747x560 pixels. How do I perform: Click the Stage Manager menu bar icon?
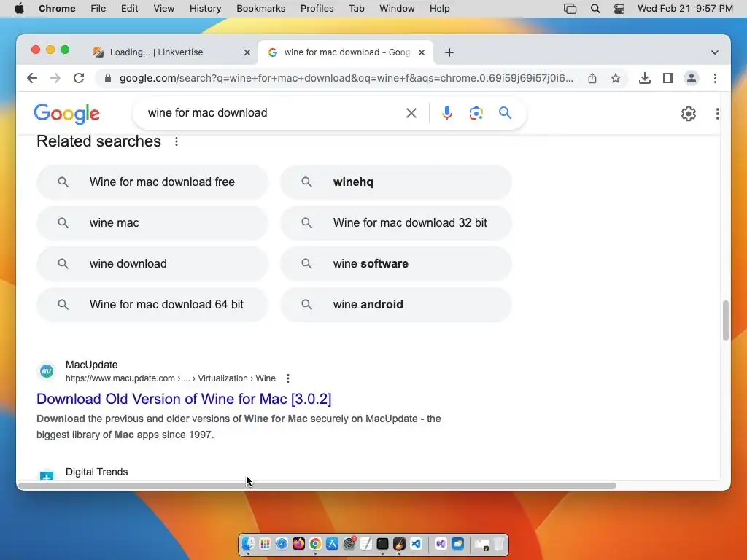click(570, 9)
